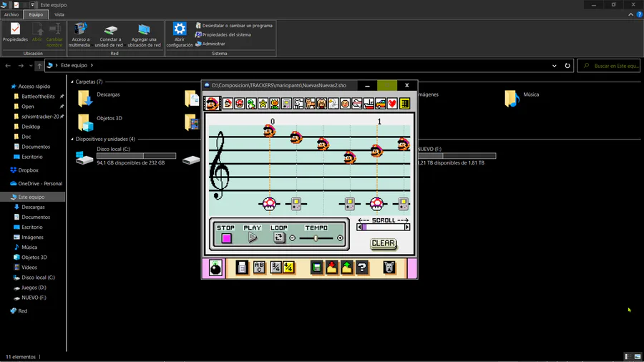Viewport: 644px width, 362px height.
Task: Click the TEMPO slider handle
Action: coord(316,238)
